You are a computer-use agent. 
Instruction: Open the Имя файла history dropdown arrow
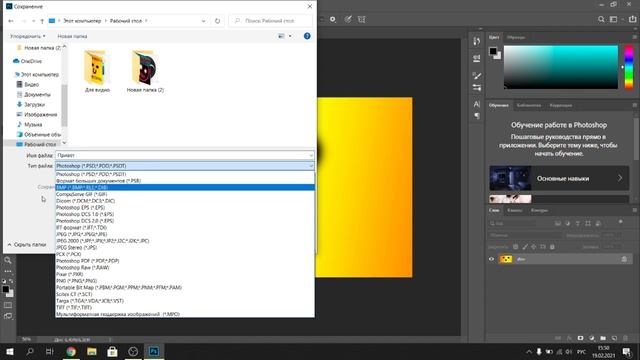coord(311,156)
